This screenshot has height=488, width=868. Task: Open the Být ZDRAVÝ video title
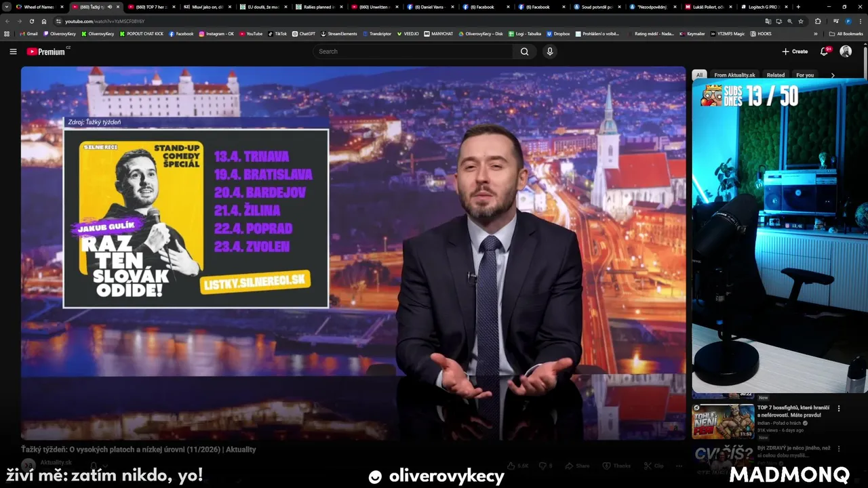pyautogui.click(x=794, y=451)
